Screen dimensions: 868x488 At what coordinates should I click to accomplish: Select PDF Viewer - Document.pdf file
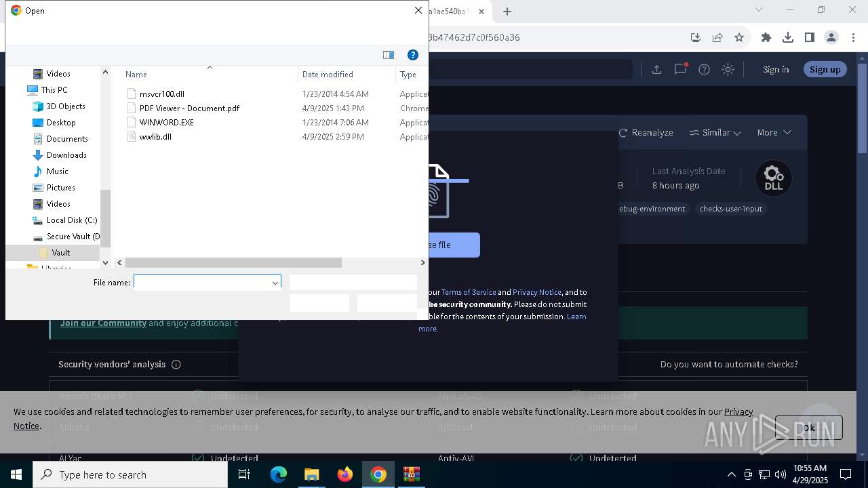tap(189, 108)
